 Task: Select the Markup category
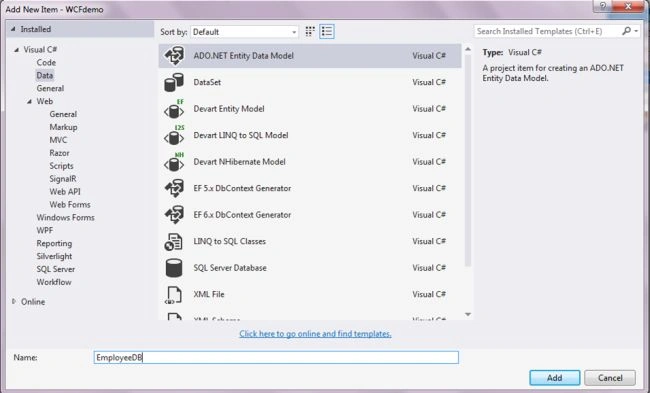pos(63,127)
